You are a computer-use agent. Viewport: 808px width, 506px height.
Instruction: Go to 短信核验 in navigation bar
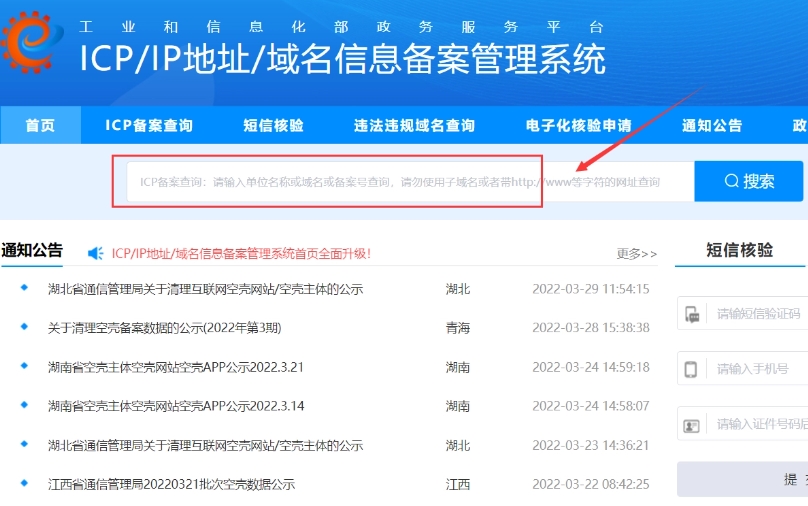click(273, 126)
